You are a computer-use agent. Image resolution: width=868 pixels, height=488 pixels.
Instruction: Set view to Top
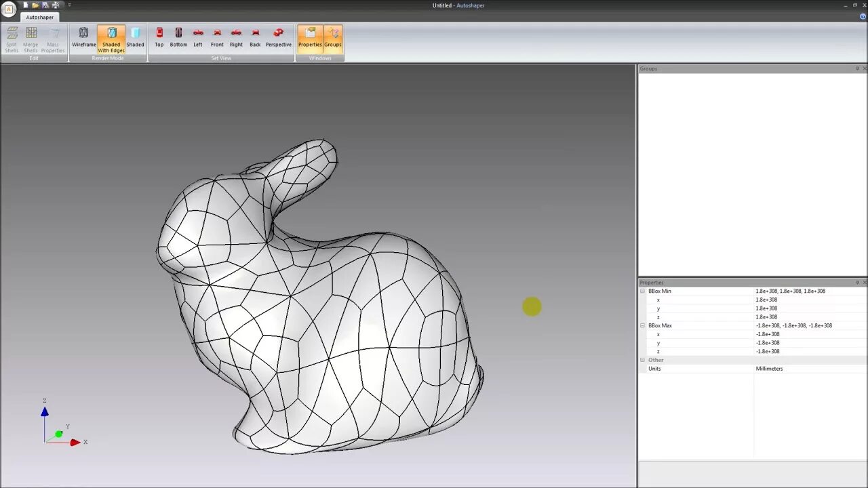click(x=159, y=37)
